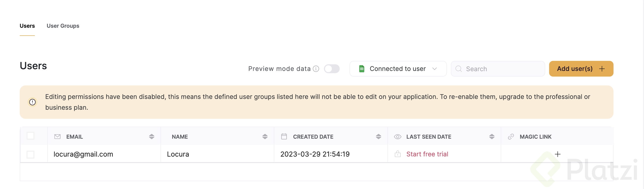The image size is (644, 189).
Task: Click the calendar icon in the Created Date header
Action: point(284,136)
